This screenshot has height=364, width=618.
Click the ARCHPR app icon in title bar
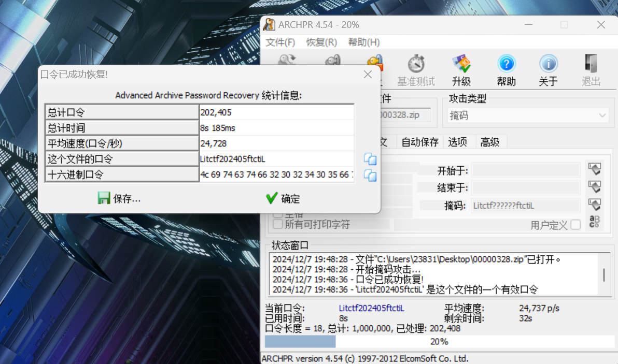tap(270, 24)
